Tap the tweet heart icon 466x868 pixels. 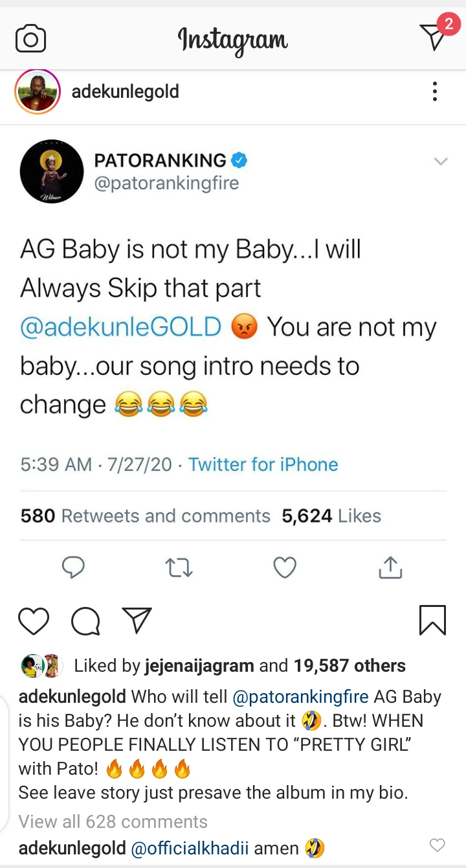tap(284, 568)
